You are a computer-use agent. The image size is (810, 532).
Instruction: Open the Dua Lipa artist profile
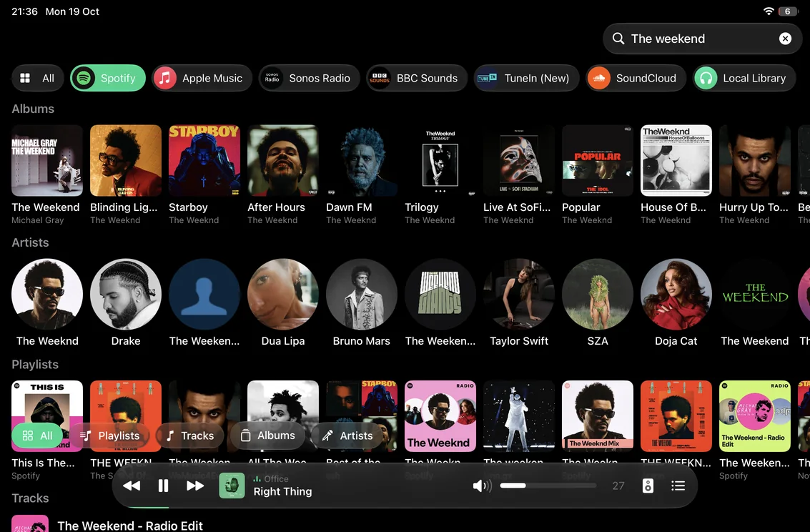coord(282,295)
